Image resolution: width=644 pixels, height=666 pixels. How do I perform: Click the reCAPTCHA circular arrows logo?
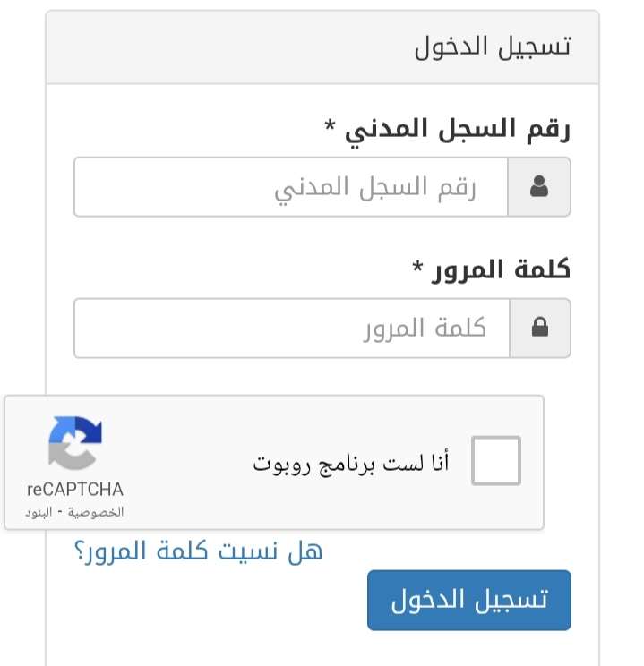coord(75,443)
